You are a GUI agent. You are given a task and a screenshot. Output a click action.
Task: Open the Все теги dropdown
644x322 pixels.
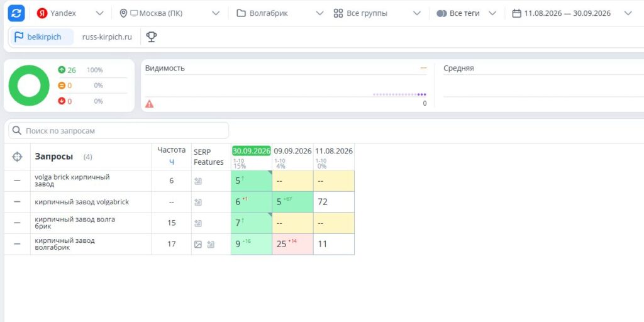click(x=467, y=13)
